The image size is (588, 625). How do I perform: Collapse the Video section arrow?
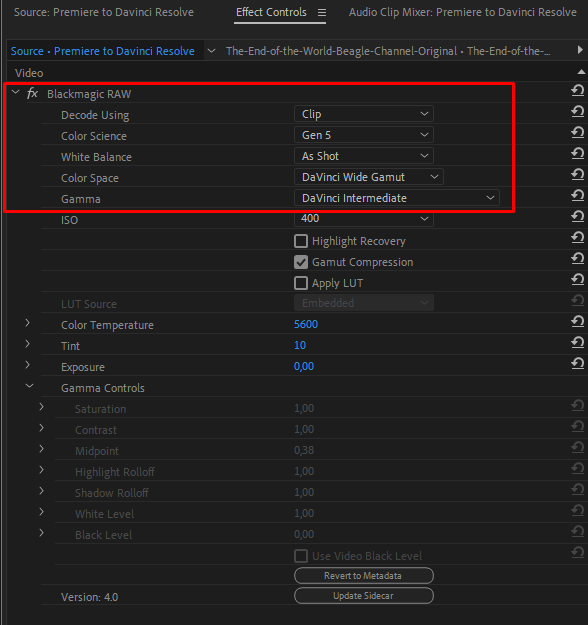(581, 72)
